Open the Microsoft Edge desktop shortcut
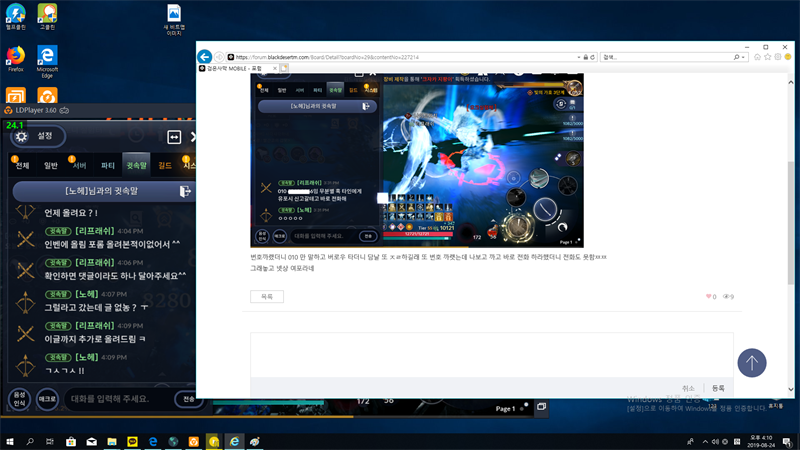This screenshot has height=450, width=800. coord(47,62)
